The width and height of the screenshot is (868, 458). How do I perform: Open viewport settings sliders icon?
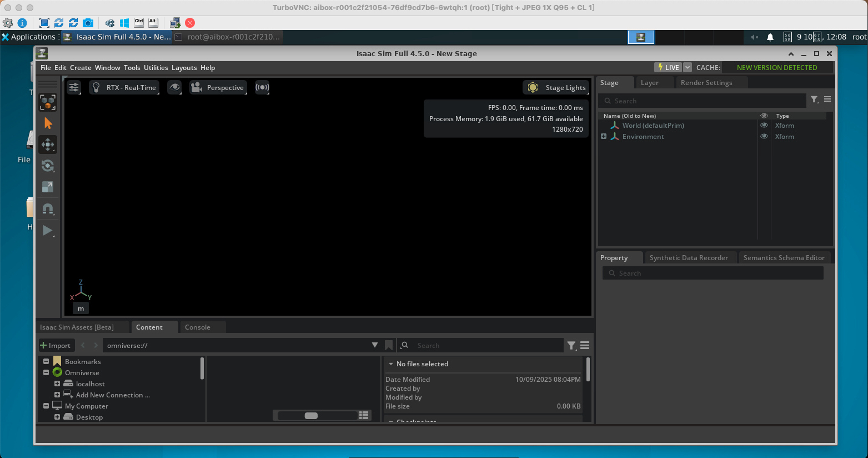click(x=74, y=87)
